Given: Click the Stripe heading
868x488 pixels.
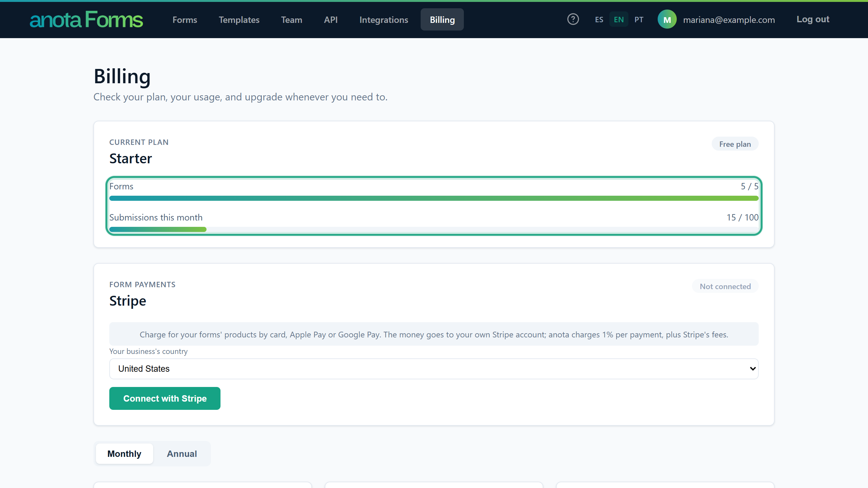Looking at the screenshot, I should pos(128,301).
